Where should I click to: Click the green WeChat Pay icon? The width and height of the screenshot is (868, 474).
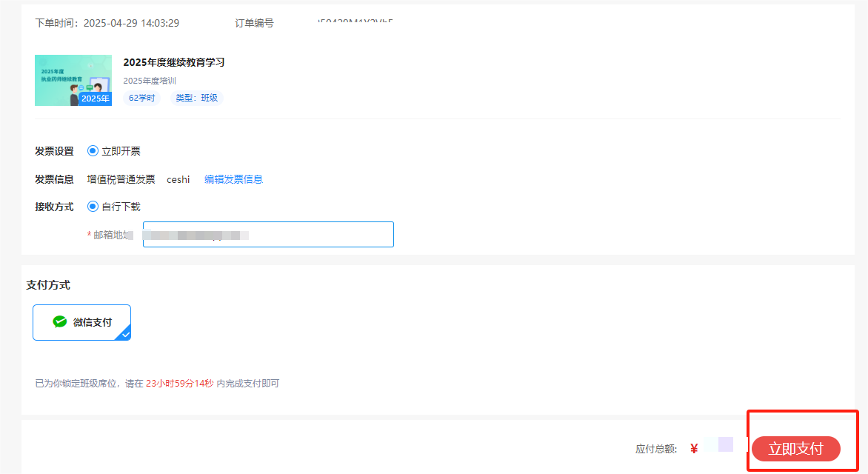coord(60,321)
